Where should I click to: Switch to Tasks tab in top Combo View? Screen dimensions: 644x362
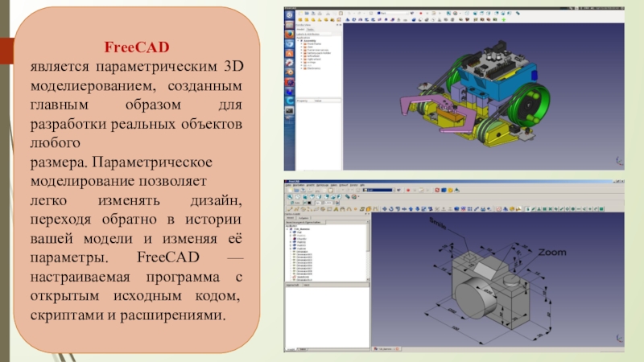[311, 30]
